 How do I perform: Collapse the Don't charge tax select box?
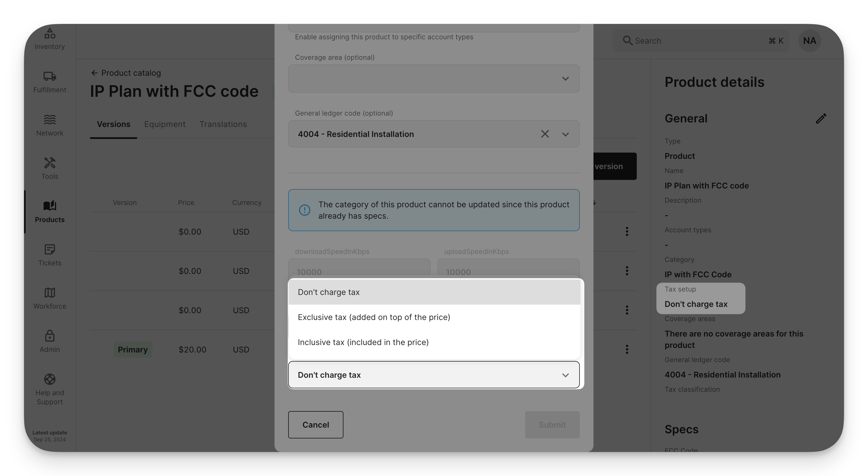click(434, 375)
